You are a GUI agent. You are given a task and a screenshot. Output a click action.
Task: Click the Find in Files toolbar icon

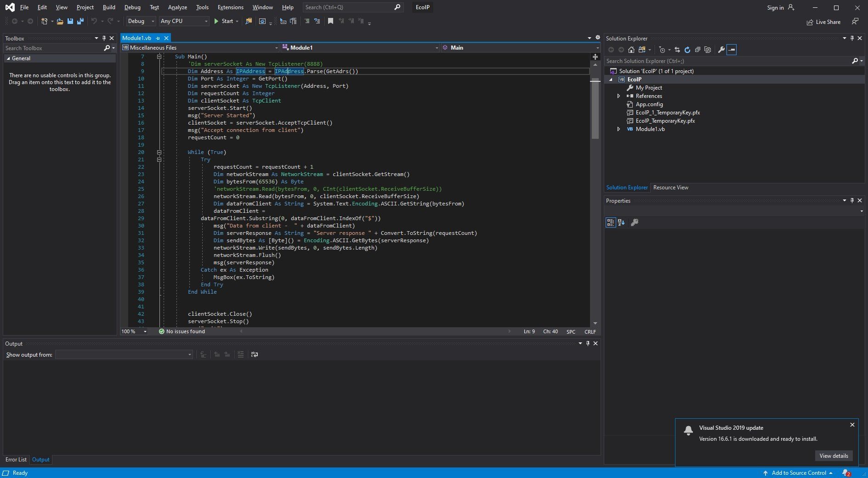(x=249, y=21)
